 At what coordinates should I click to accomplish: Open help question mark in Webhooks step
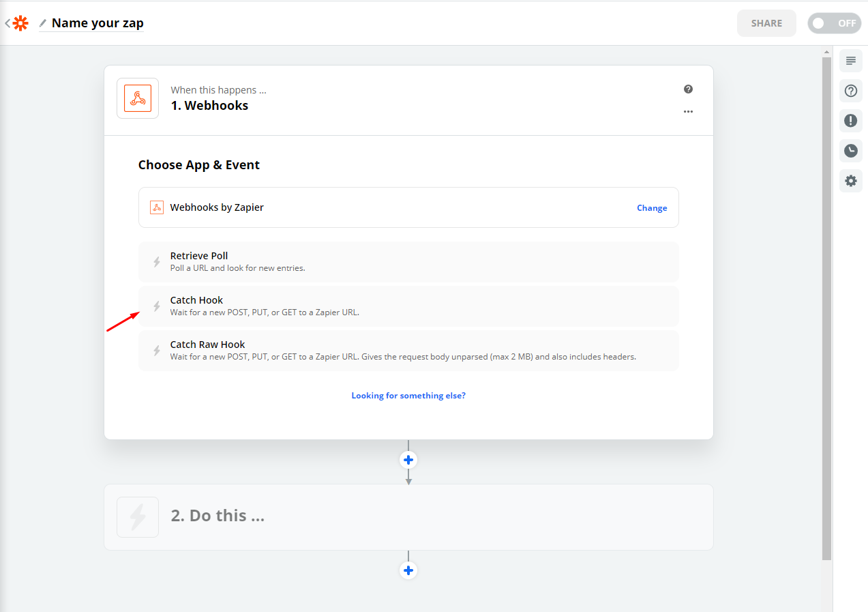[x=688, y=89]
